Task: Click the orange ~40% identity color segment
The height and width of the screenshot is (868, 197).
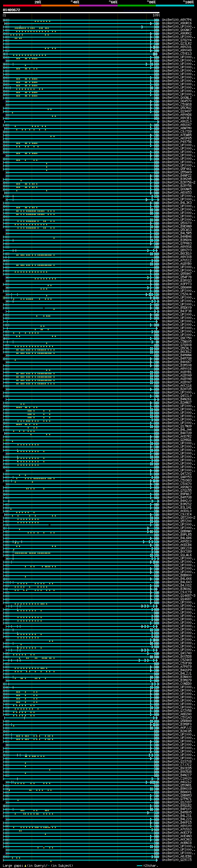Action: pos(60,6)
